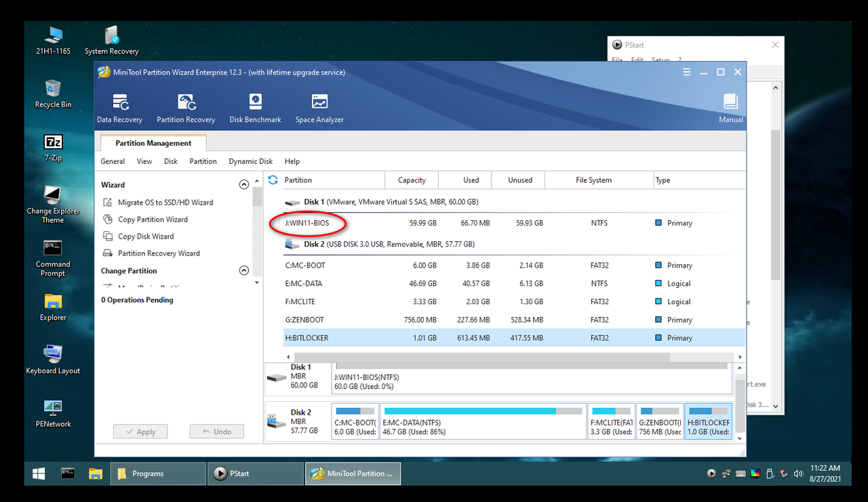Collapse the Change Partition section

244,271
